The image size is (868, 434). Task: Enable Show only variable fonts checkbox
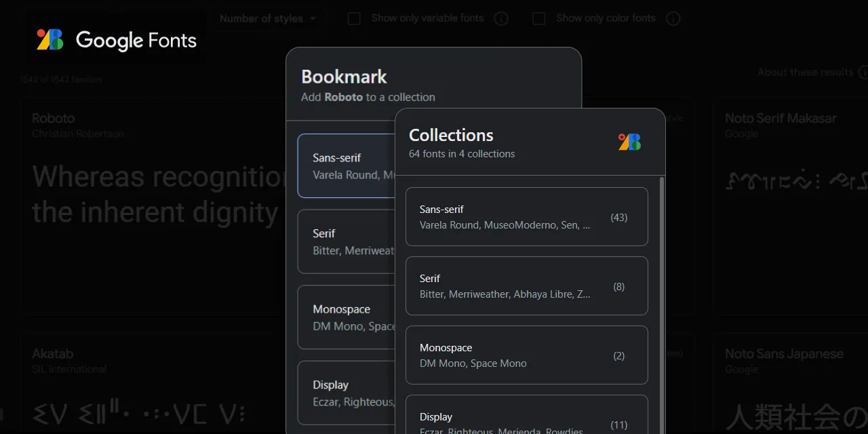click(354, 18)
